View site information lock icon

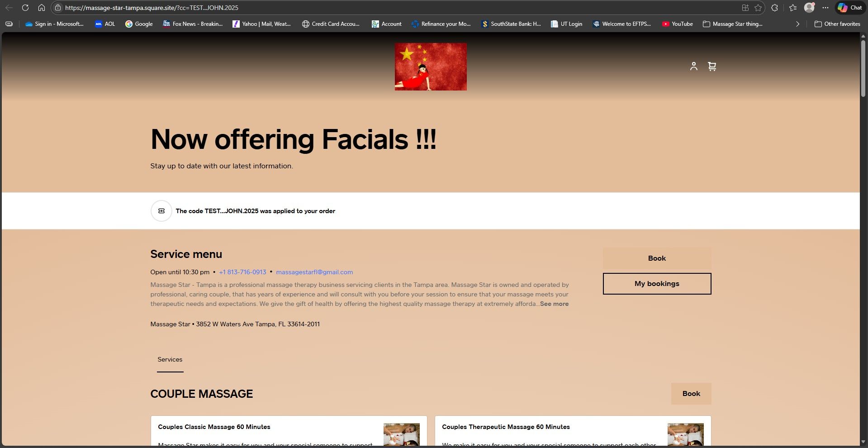pyautogui.click(x=58, y=8)
